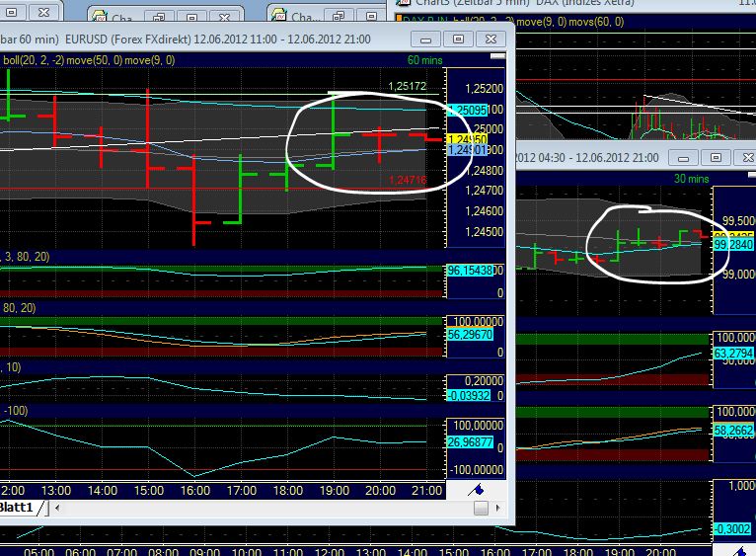
Task: Click the 58,2662 indicator value
Action: (x=733, y=431)
